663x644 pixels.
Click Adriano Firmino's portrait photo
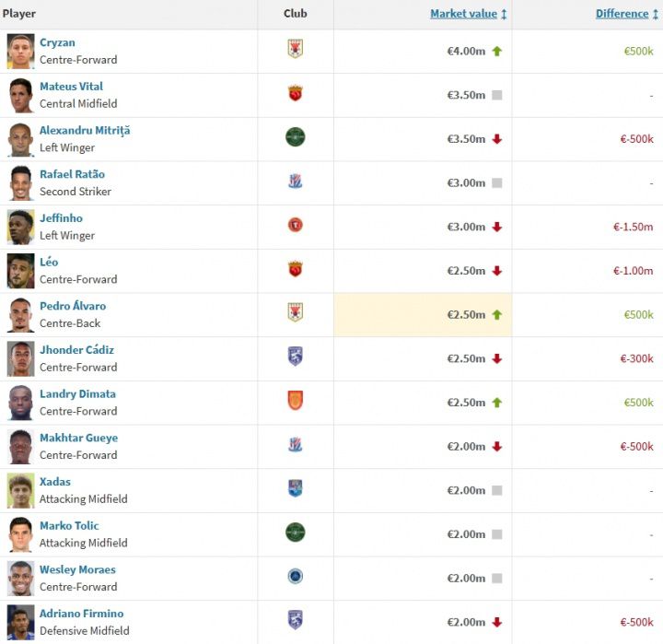(20, 623)
